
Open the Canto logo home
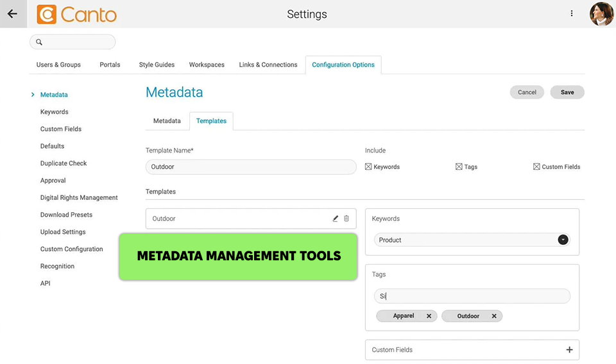pos(76,15)
